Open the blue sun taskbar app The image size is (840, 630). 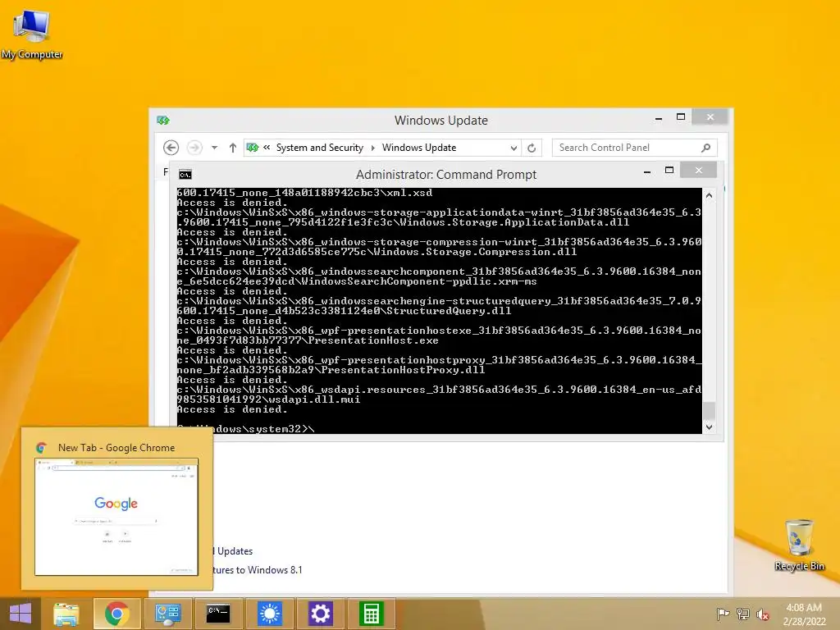pos(269,614)
